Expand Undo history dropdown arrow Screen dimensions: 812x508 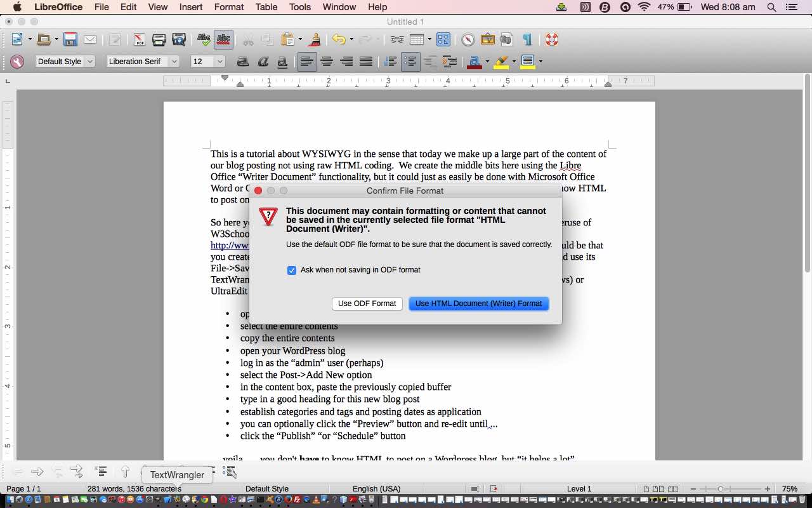[351, 40]
